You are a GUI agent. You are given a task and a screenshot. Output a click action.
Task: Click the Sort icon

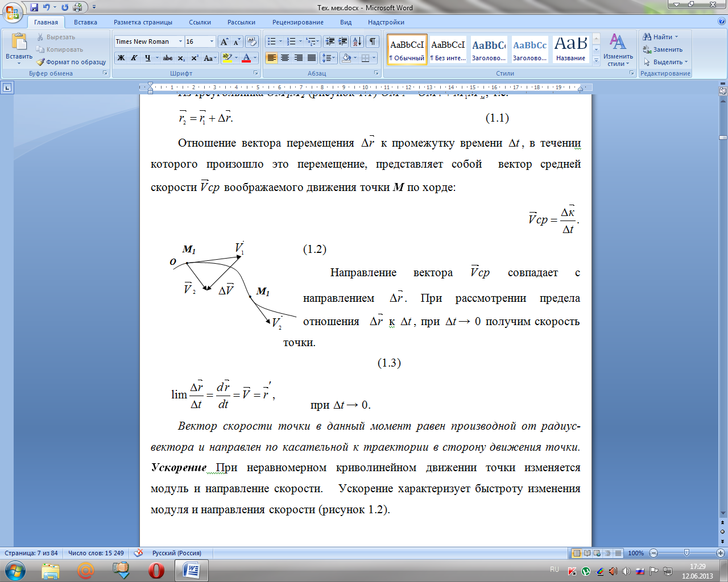click(x=357, y=41)
